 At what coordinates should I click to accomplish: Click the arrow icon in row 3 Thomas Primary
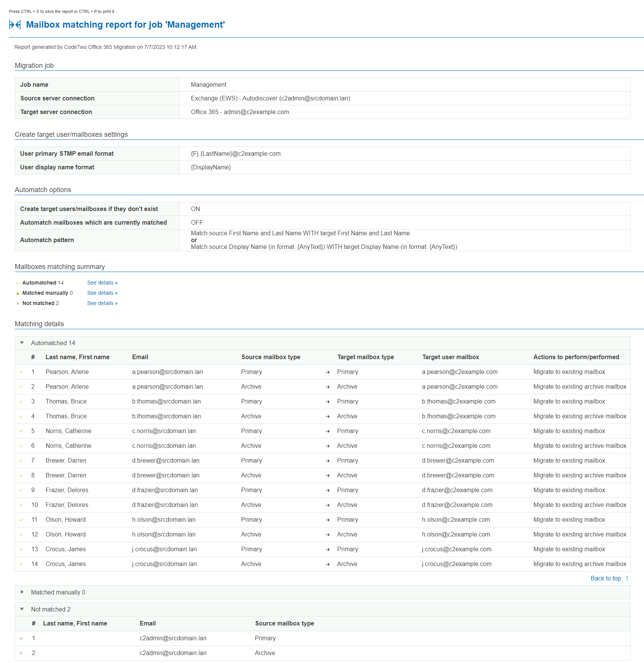pos(328,402)
